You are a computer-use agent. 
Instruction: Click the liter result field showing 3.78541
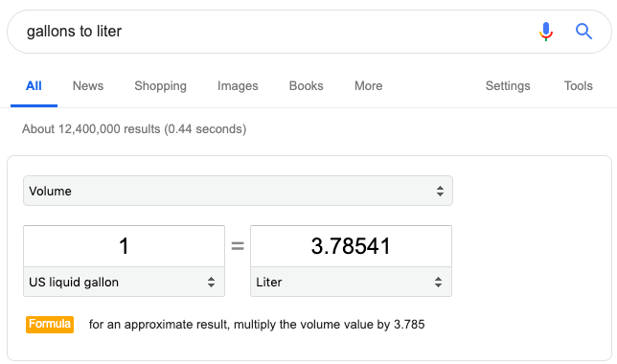click(x=351, y=246)
